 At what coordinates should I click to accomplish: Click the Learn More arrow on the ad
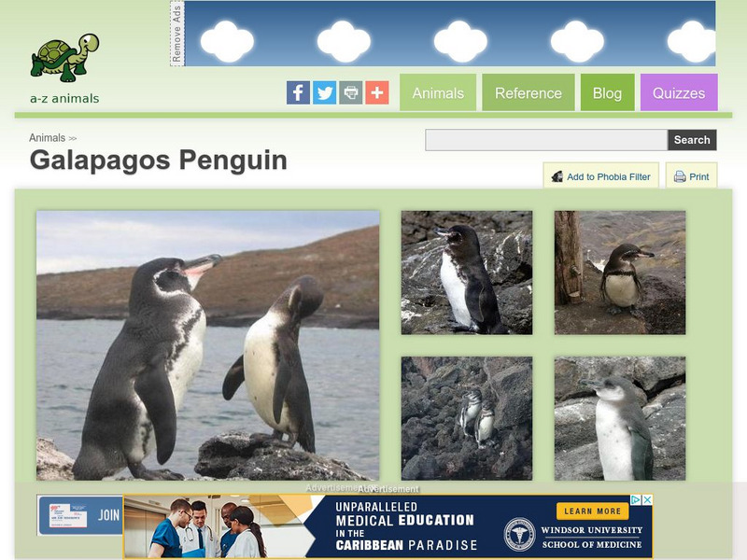593,511
